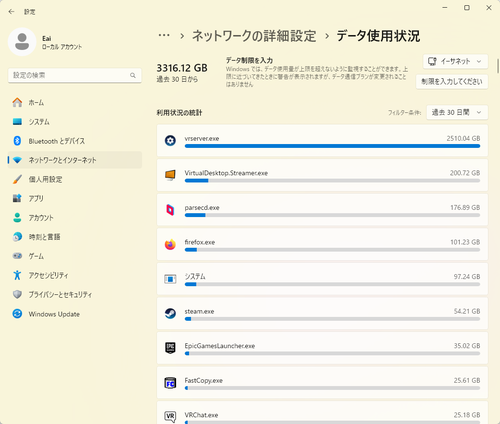Click the VRChat.exe icon
500x424 pixels.
tap(170, 417)
